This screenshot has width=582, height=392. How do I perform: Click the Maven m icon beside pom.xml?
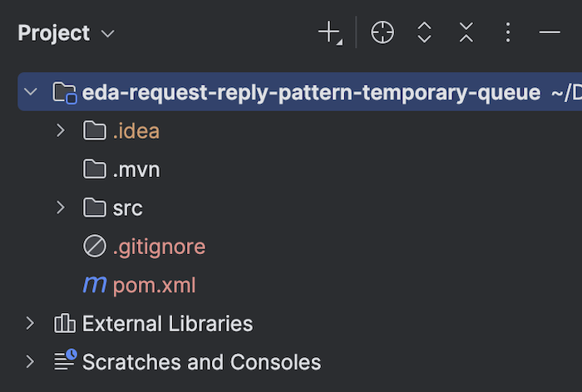[95, 285]
